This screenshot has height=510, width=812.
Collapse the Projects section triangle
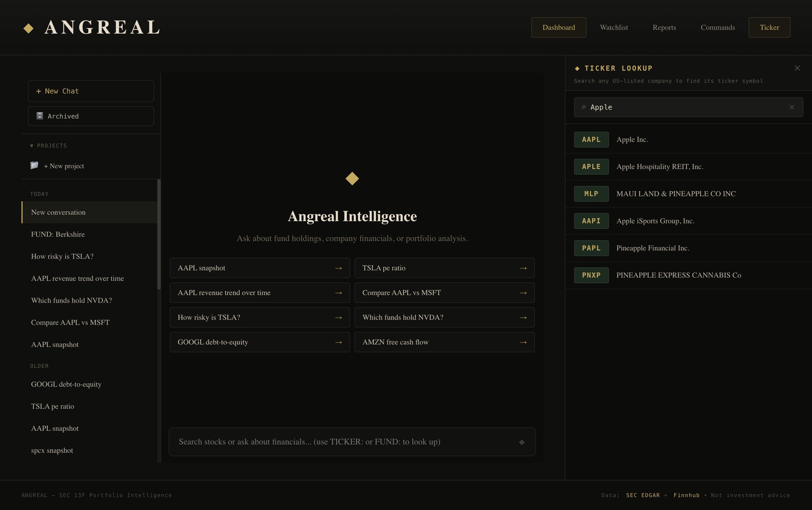point(32,146)
